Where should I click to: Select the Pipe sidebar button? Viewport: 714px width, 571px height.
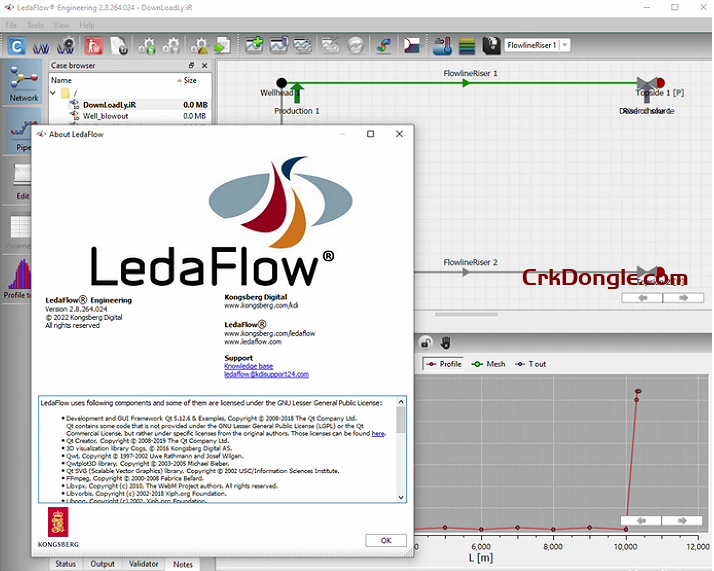[x=22, y=132]
